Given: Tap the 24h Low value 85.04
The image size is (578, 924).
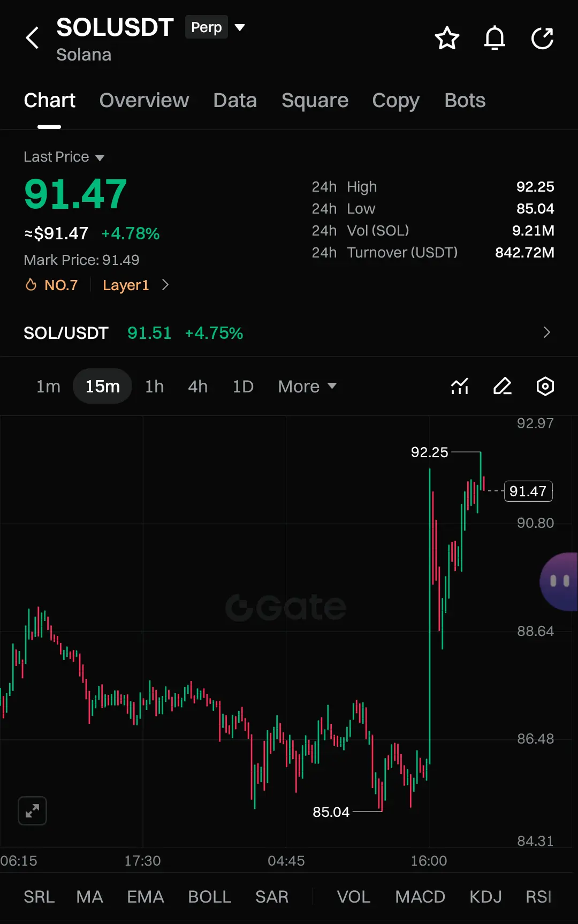Looking at the screenshot, I should point(535,208).
